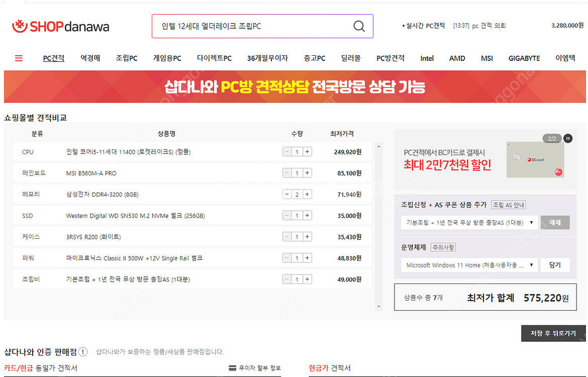Click the 저장 후 뒤로가기 button

[x=553, y=333]
